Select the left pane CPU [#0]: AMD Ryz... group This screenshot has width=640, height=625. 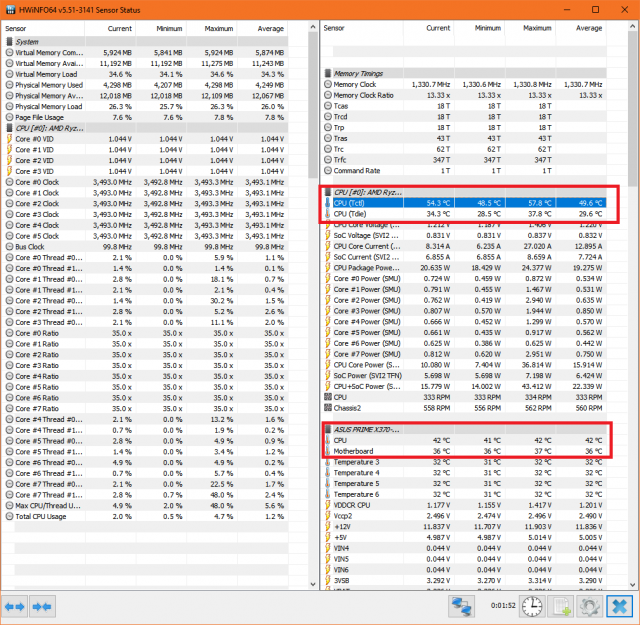point(147,128)
